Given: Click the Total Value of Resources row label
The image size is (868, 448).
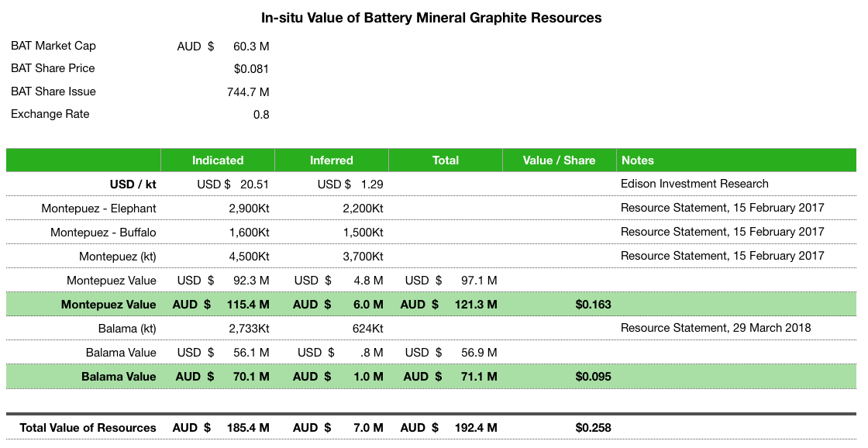Looking at the screenshot, I should coord(88,428).
